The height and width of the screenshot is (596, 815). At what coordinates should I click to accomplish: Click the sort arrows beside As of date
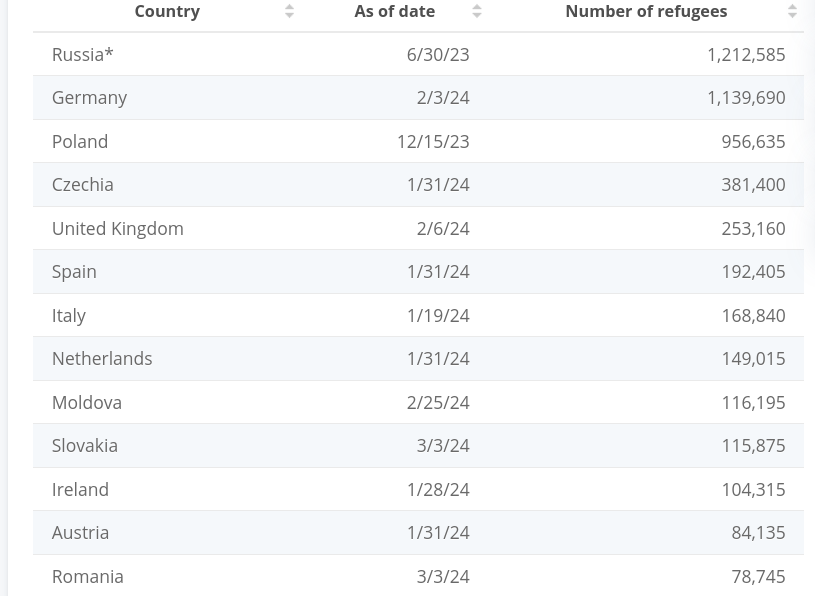click(x=477, y=11)
